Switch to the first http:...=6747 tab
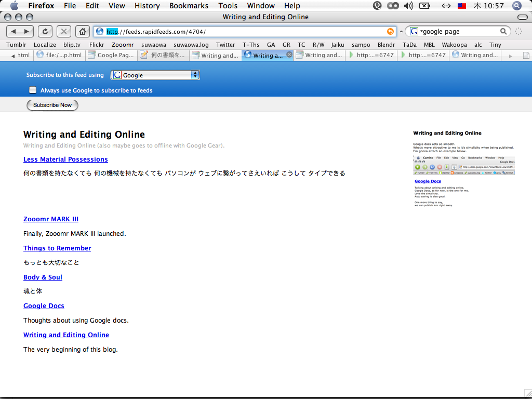The height and width of the screenshot is (399, 532). click(x=371, y=55)
